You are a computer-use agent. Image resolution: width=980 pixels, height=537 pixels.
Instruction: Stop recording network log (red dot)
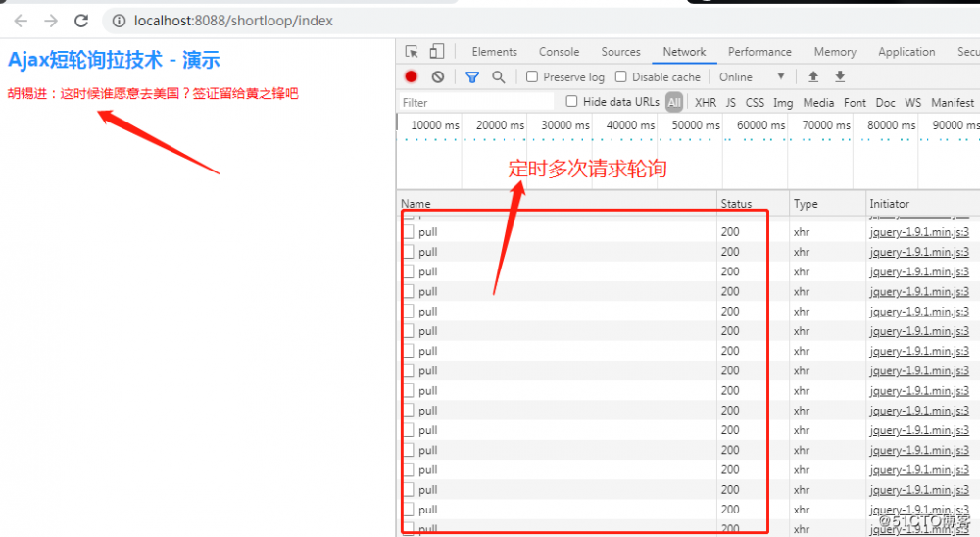411,76
